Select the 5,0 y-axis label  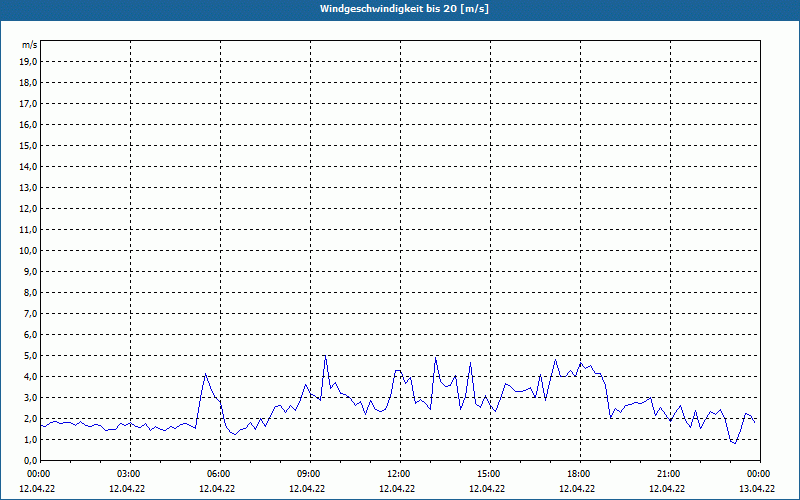click(30, 356)
